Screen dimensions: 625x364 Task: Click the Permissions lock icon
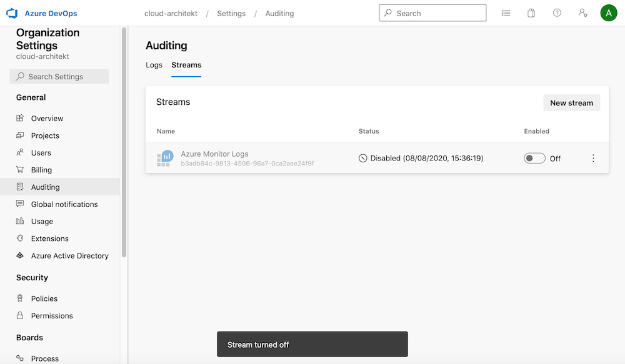pos(20,315)
